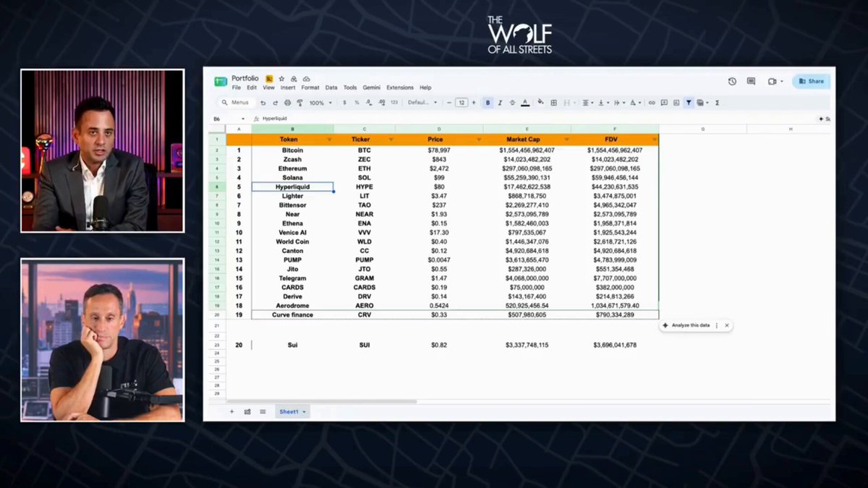Viewport: 868px width, 488px height.
Task: Open the Gemini menu
Action: [x=372, y=87]
